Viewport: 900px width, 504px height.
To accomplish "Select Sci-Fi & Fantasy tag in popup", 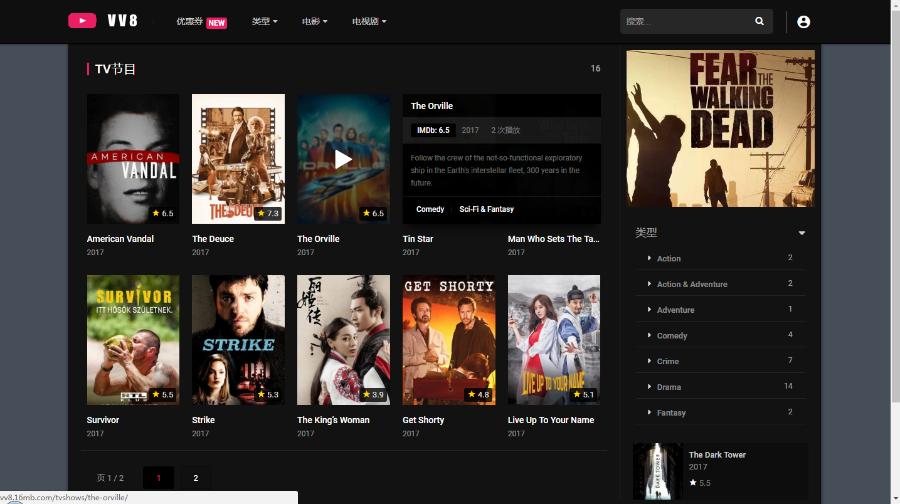I will 487,210.
